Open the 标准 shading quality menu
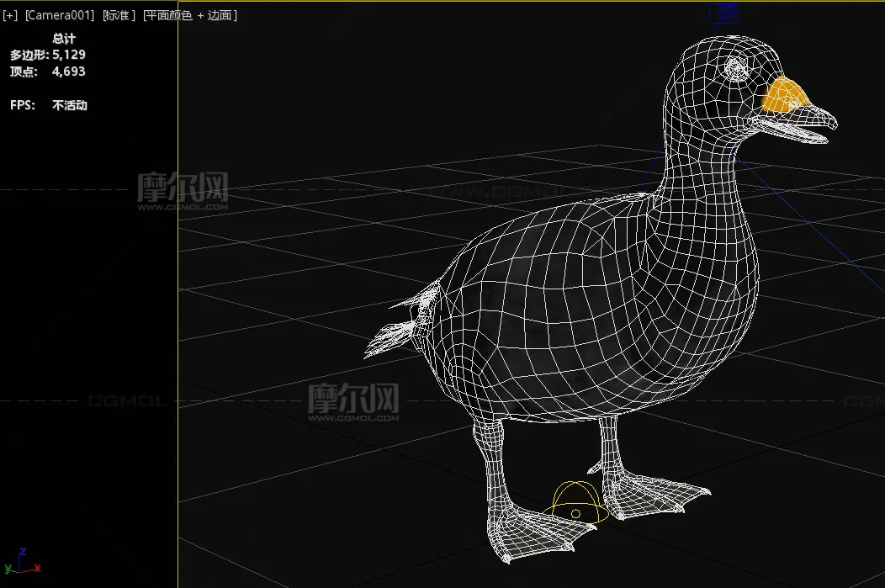The image size is (885, 588). 119,16
